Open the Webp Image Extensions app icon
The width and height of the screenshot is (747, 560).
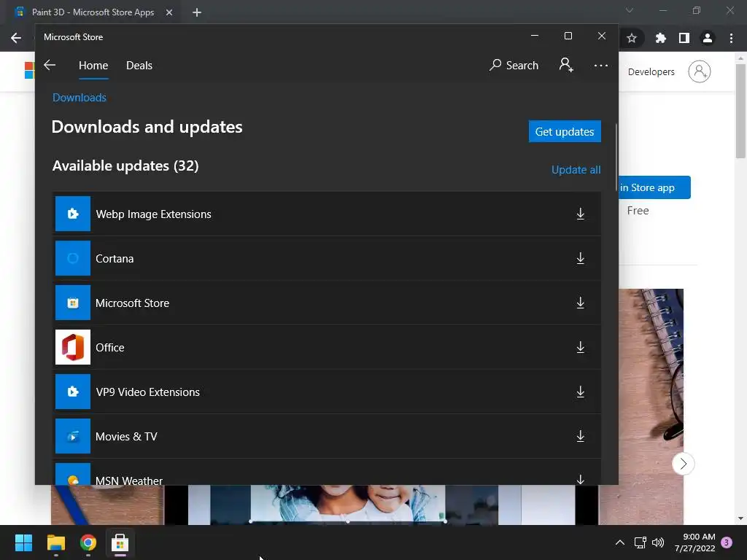(x=73, y=214)
